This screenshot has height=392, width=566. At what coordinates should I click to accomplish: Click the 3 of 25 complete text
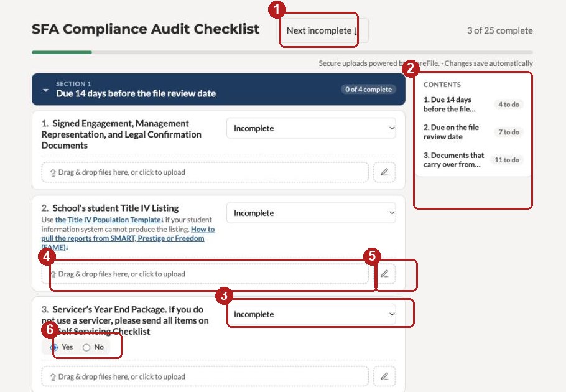pos(500,30)
